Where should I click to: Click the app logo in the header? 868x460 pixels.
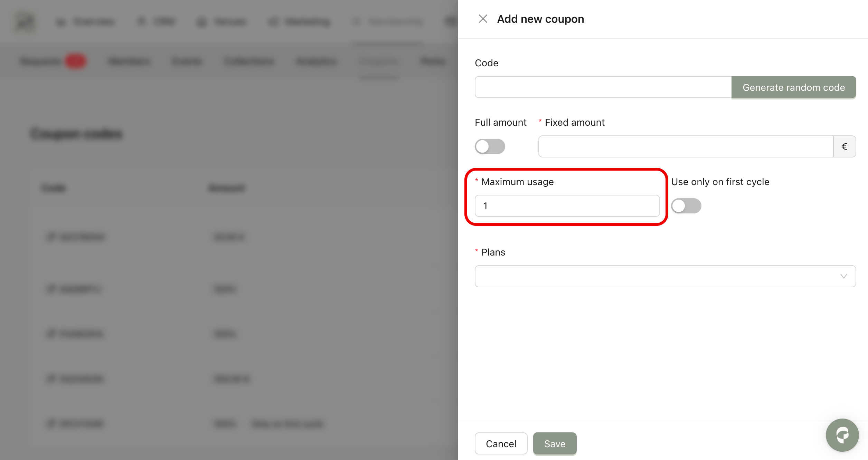tap(25, 22)
